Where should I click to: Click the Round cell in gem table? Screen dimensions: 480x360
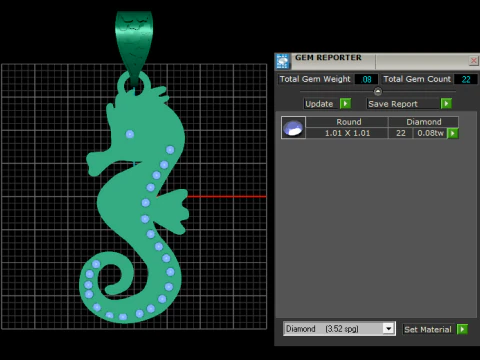click(347, 122)
